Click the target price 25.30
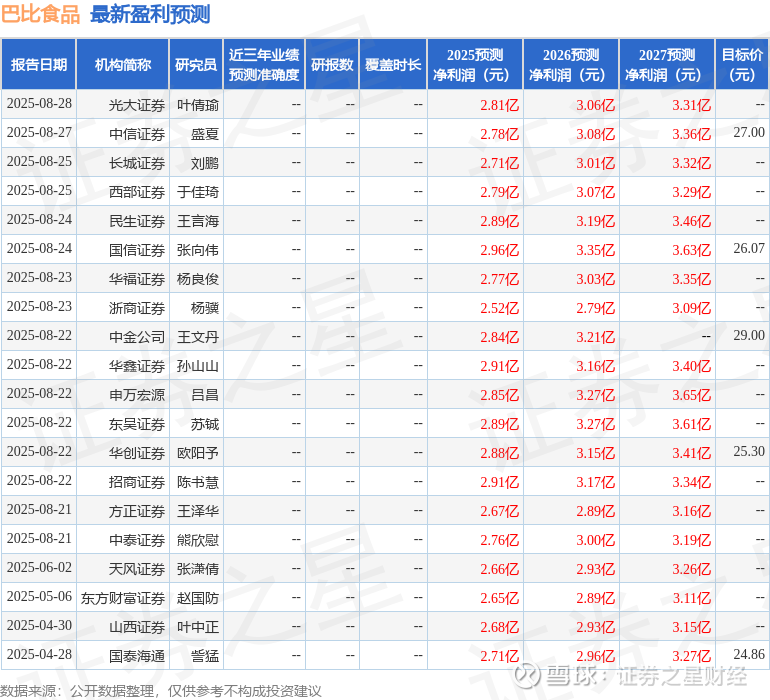770x700 pixels. (x=749, y=451)
